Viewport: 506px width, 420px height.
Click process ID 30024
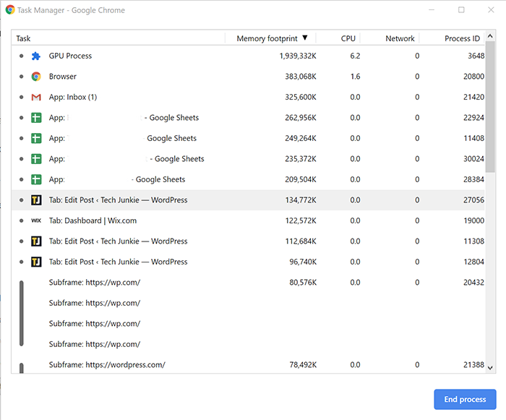[473, 159]
